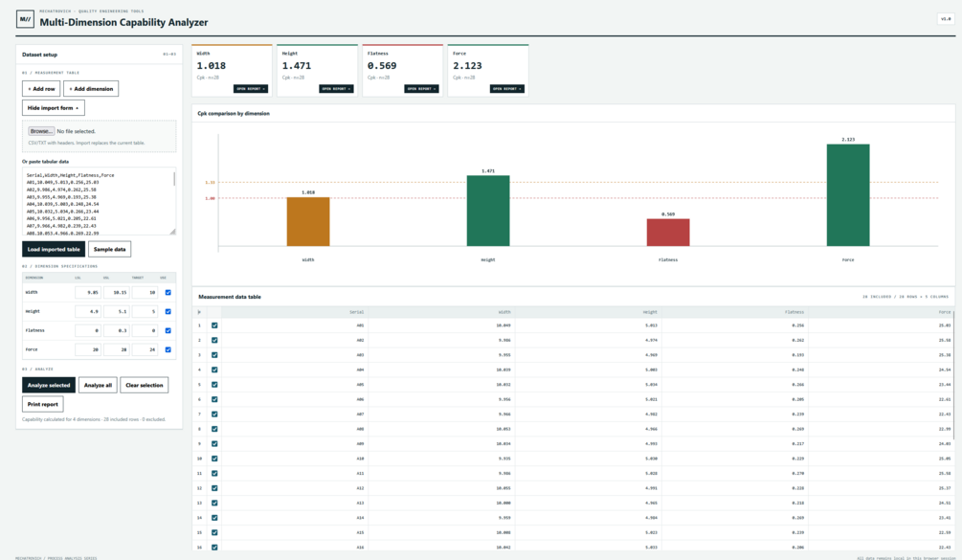Run Analyze selected
Viewport: 962px width, 560px height.
point(49,385)
